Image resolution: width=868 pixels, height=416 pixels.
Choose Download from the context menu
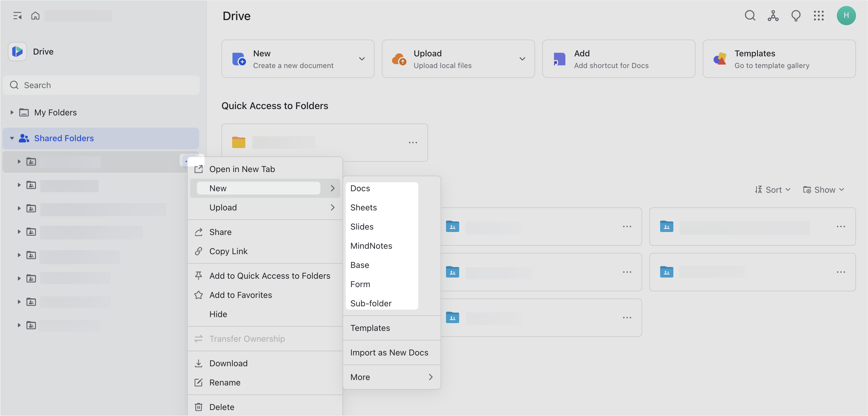(265, 364)
